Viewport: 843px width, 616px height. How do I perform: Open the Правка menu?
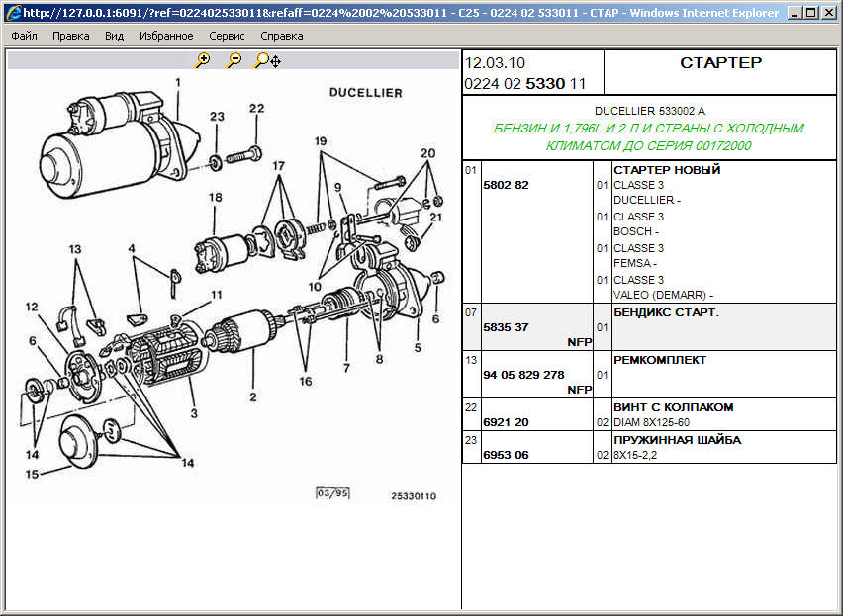(71, 36)
